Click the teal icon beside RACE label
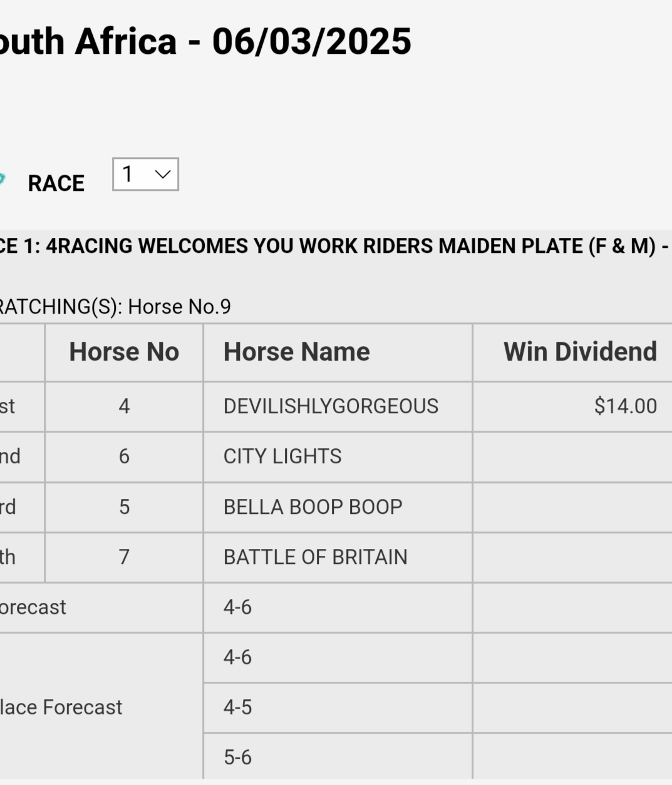This screenshot has width=672, height=785. (2, 180)
